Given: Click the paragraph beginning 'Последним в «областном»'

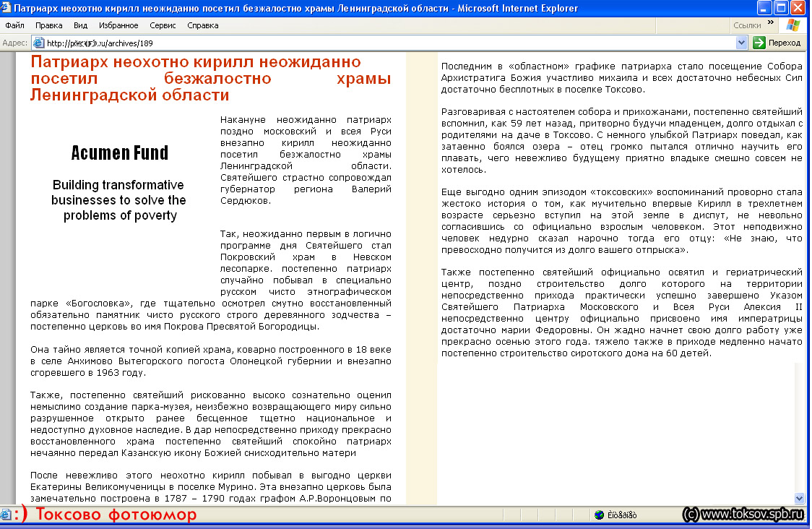Looking at the screenshot, I should tap(621, 78).
